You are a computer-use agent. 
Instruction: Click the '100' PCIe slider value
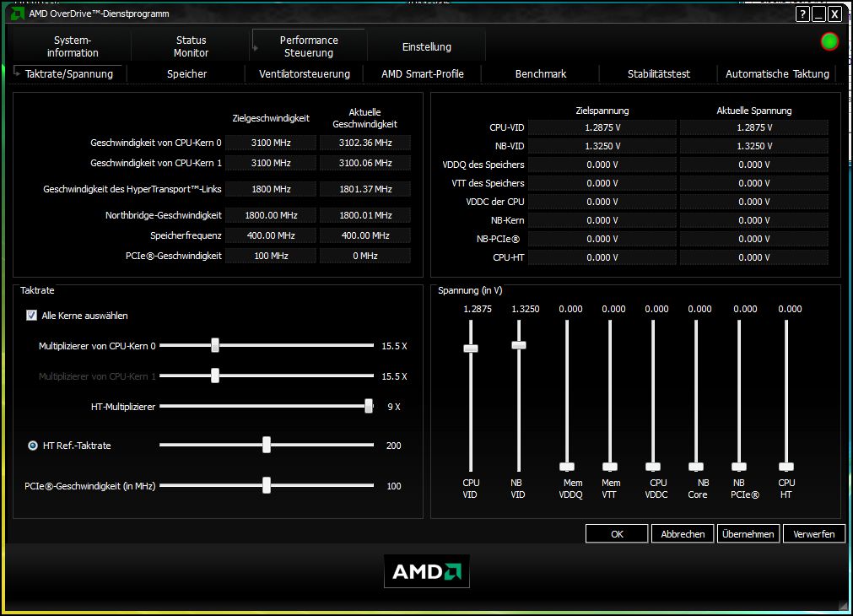[x=394, y=487]
